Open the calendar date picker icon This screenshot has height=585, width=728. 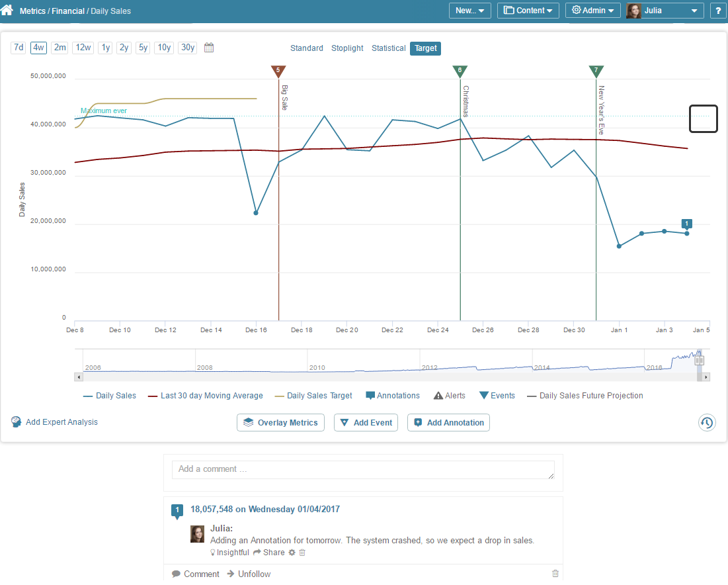point(208,47)
